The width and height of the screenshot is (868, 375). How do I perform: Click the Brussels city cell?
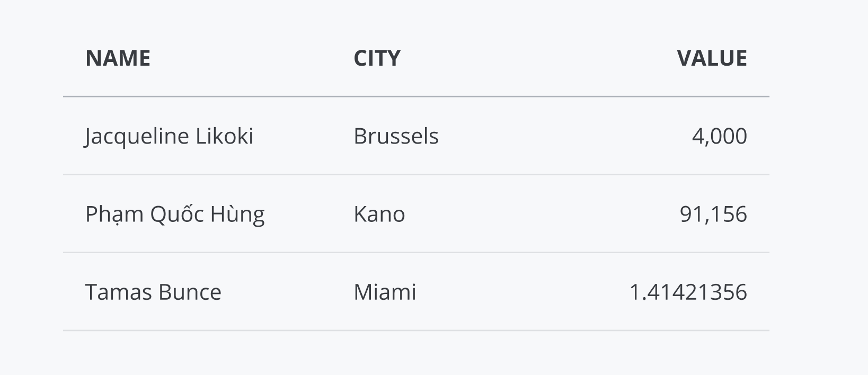pyautogui.click(x=396, y=136)
